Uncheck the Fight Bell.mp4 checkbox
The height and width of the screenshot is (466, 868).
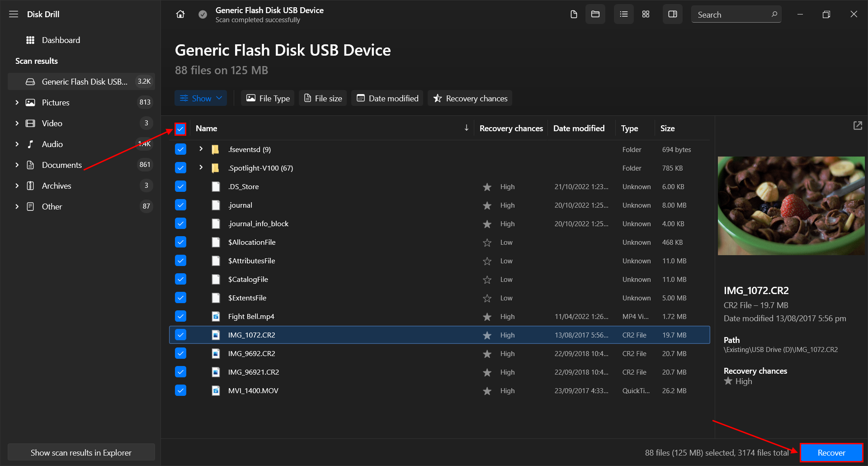[x=180, y=316]
